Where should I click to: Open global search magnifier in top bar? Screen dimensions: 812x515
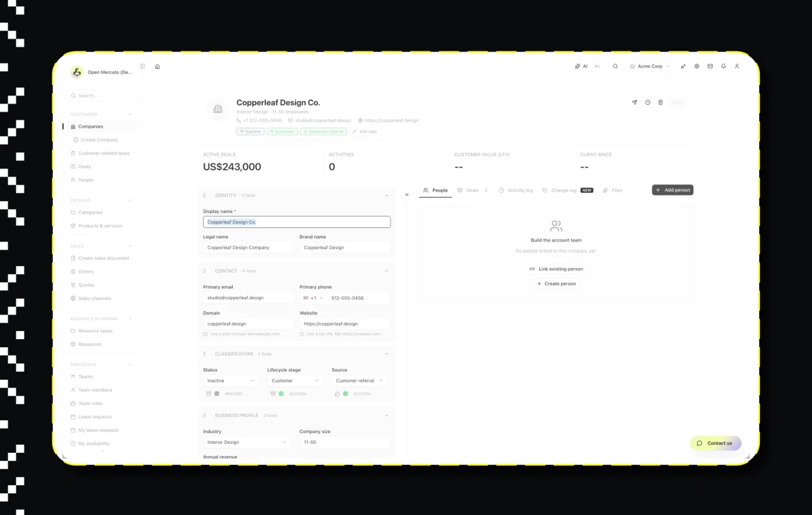pyautogui.click(x=615, y=66)
